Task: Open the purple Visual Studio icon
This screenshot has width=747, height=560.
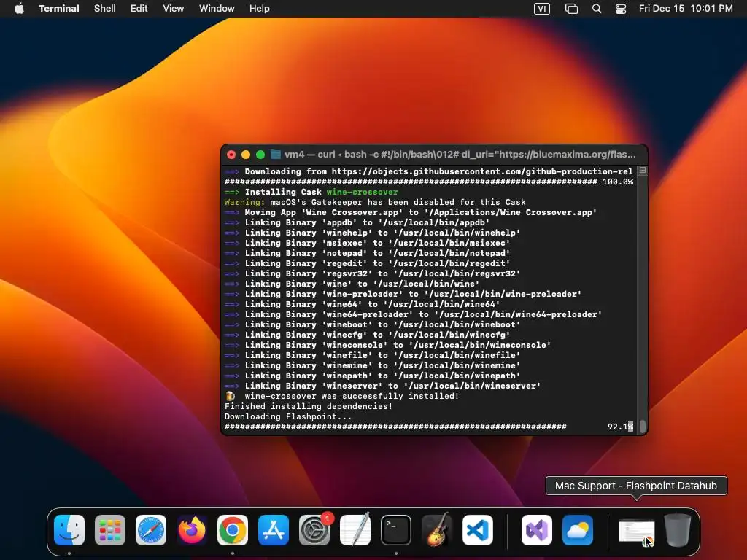Action: pyautogui.click(x=537, y=530)
